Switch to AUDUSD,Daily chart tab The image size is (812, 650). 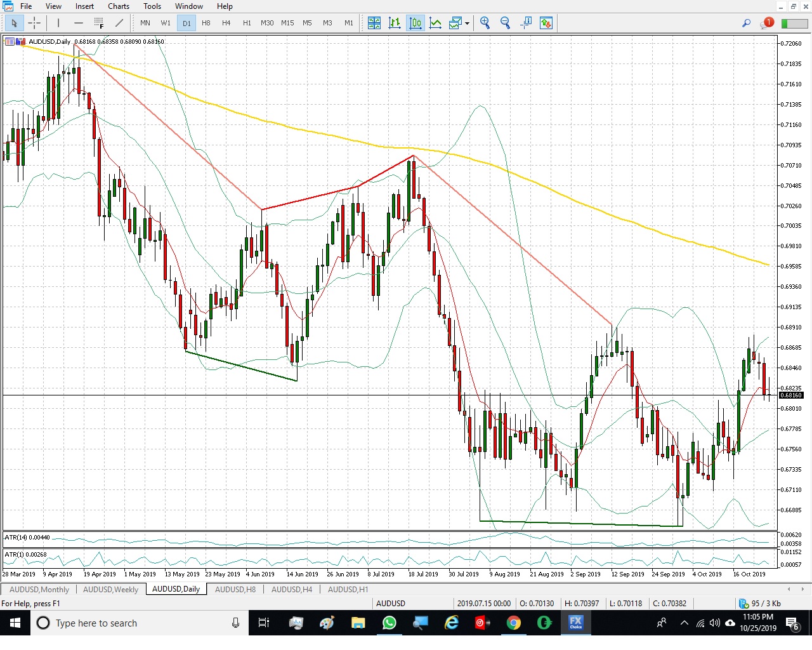click(x=176, y=589)
